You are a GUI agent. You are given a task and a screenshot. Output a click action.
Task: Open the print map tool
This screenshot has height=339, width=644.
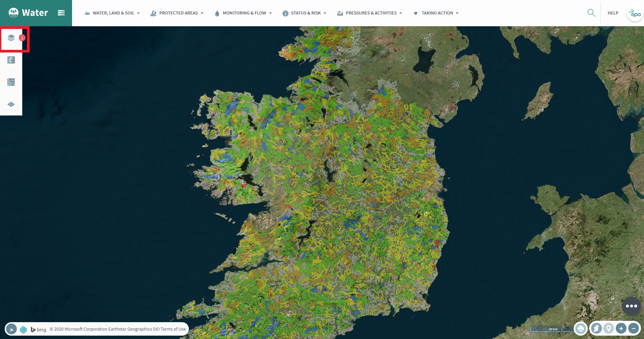tap(580, 328)
